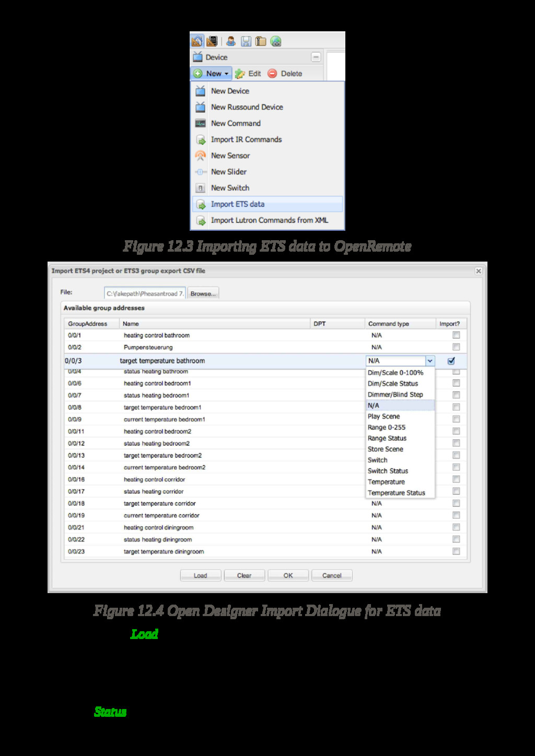The image size is (535, 756).
Task: Open command type combo box arrow
Action: pyautogui.click(x=430, y=361)
